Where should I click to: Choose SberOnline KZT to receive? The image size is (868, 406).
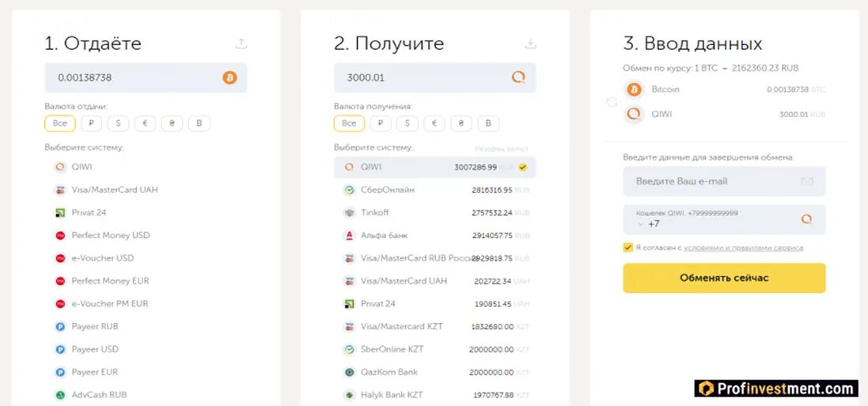(434, 349)
